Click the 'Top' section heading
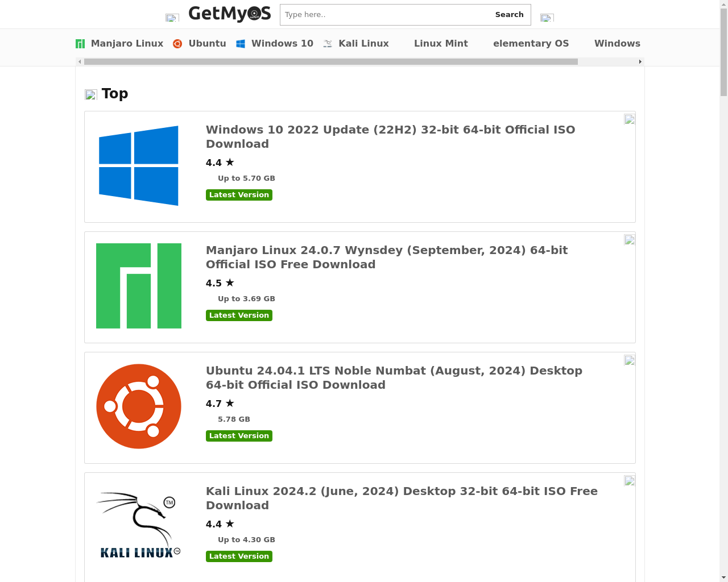The height and width of the screenshot is (582, 728). pos(115,94)
